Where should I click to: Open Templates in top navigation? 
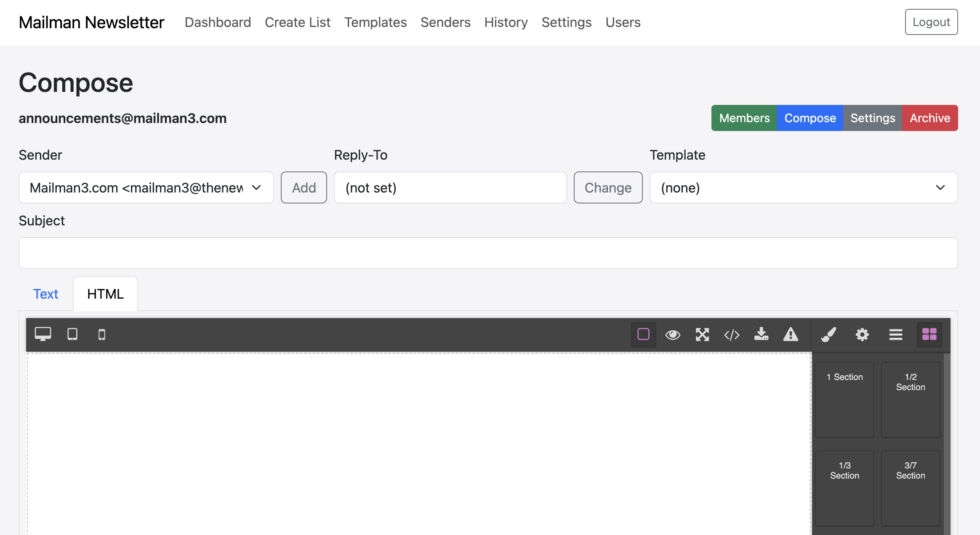point(375,22)
